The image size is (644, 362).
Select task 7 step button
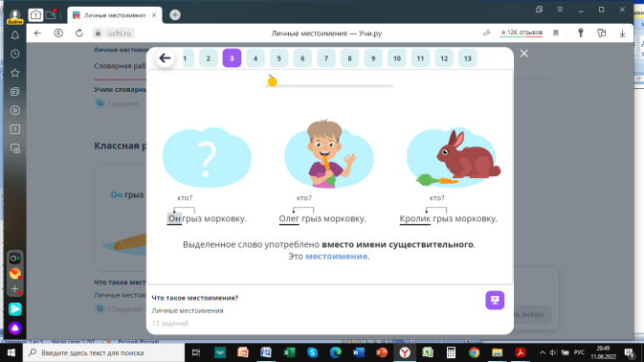pyautogui.click(x=326, y=58)
